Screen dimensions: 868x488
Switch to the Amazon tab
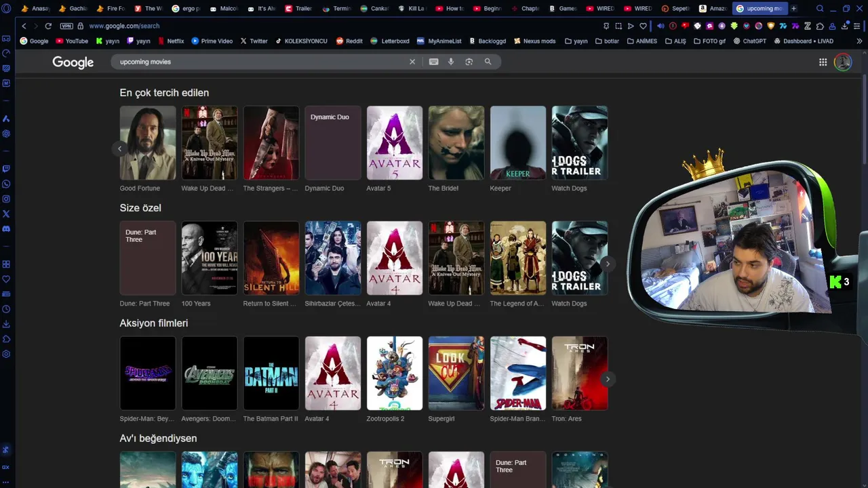[713, 8]
